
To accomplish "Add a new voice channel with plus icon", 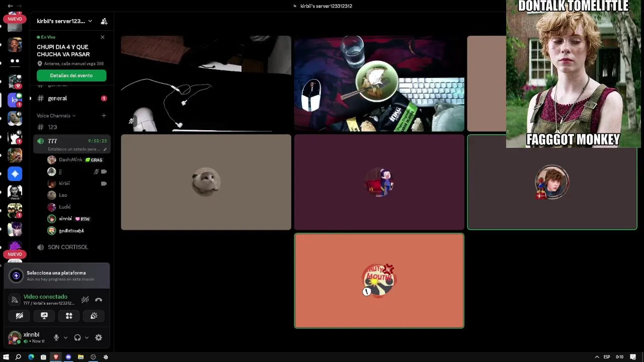I will click(x=104, y=116).
